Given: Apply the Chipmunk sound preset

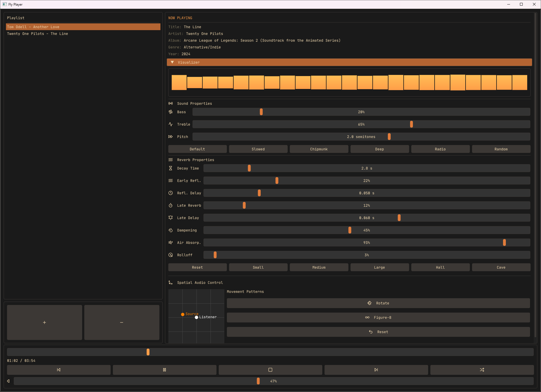Looking at the screenshot, I should click(319, 149).
